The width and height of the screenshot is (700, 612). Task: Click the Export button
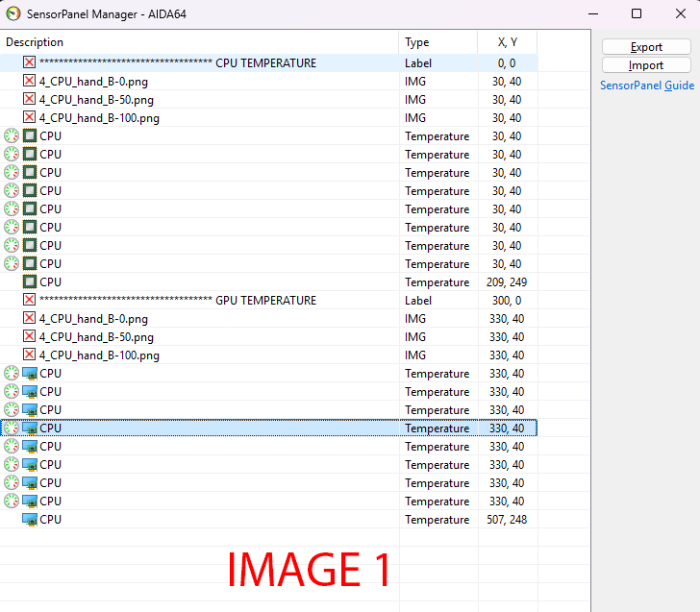tap(646, 47)
